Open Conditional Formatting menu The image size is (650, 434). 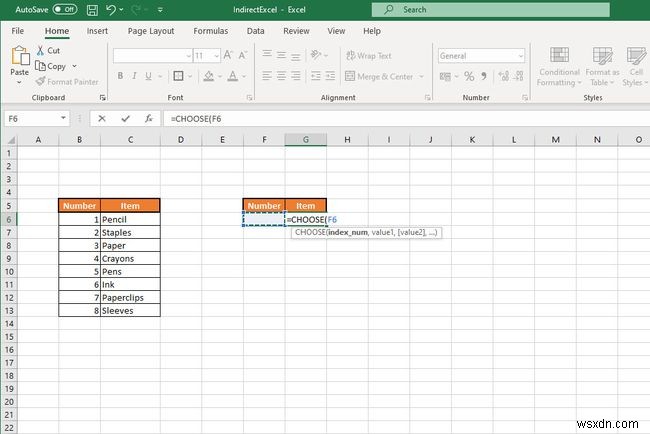(x=559, y=67)
